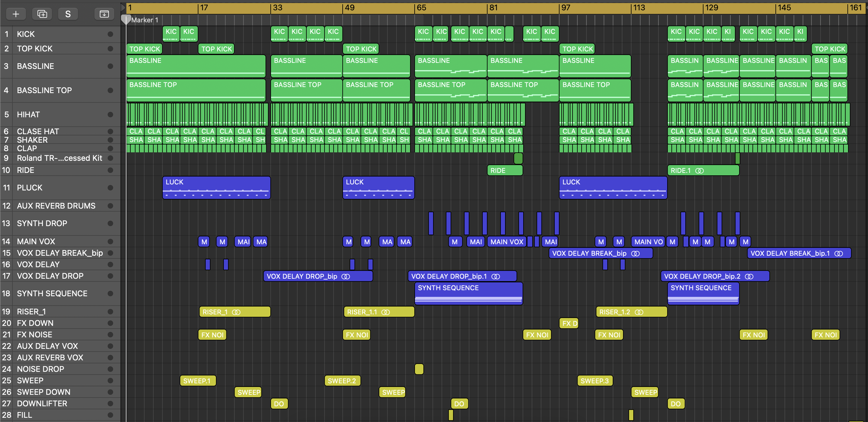Toggle the PLUCK track dot

[x=110, y=188]
